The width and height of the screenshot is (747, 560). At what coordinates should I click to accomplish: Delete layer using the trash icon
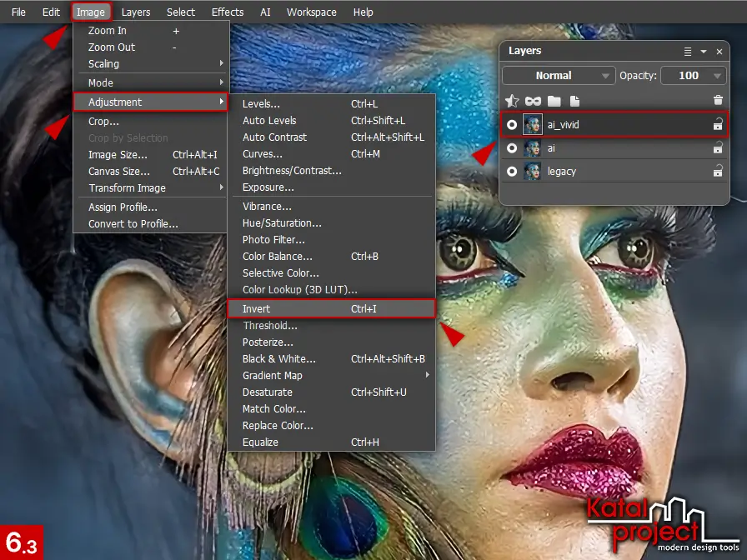click(718, 101)
